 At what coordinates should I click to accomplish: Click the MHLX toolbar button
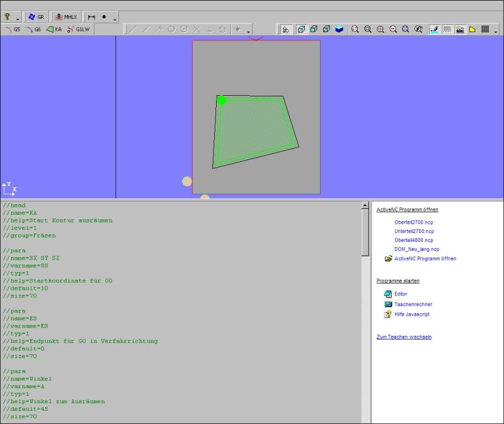point(66,17)
